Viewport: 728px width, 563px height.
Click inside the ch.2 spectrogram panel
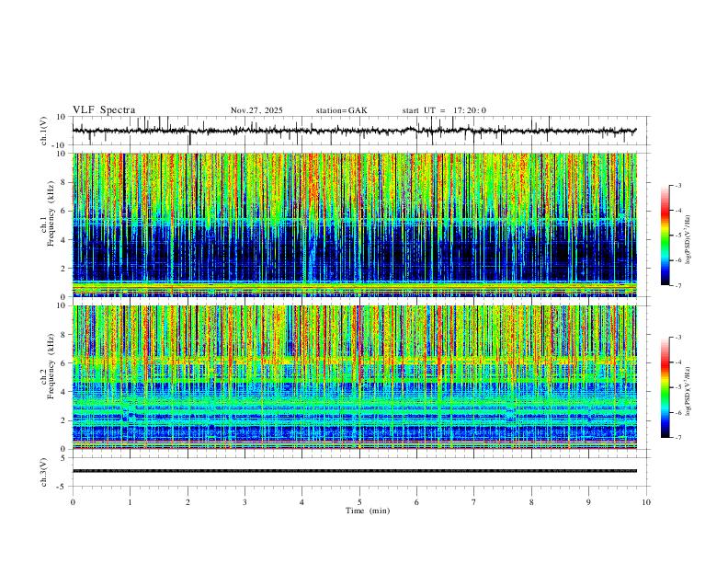pyautogui.click(x=354, y=377)
